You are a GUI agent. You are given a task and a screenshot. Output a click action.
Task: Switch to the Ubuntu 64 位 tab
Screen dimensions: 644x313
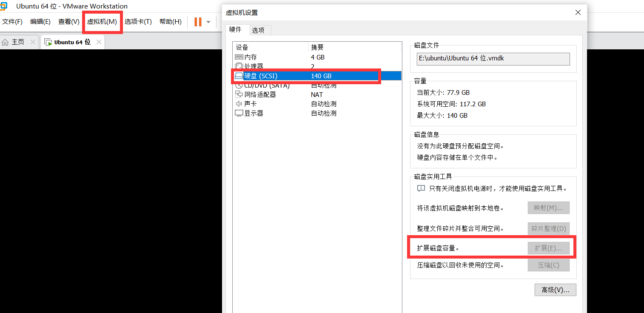pyautogui.click(x=72, y=42)
